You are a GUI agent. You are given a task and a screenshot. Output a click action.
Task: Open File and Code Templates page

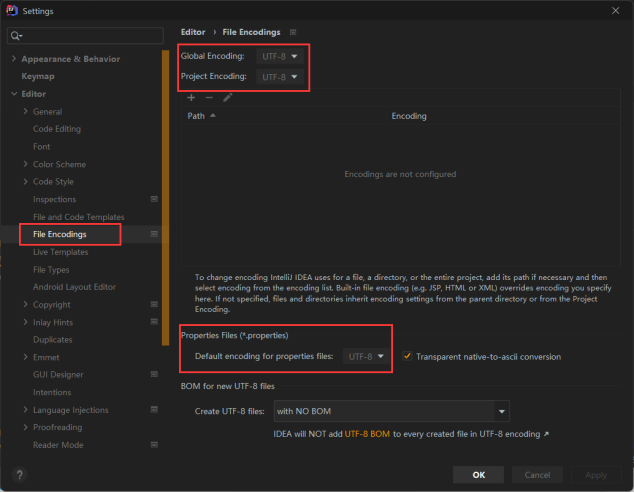(78, 217)
